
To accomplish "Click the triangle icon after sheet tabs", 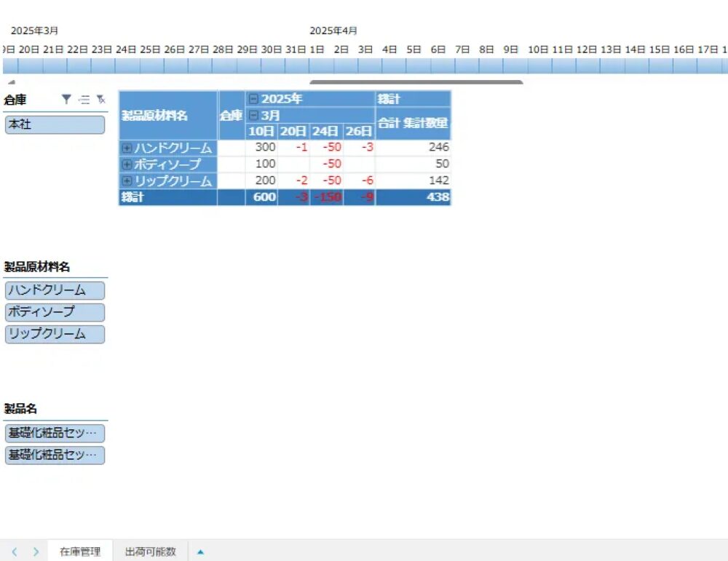I will 200,552.
